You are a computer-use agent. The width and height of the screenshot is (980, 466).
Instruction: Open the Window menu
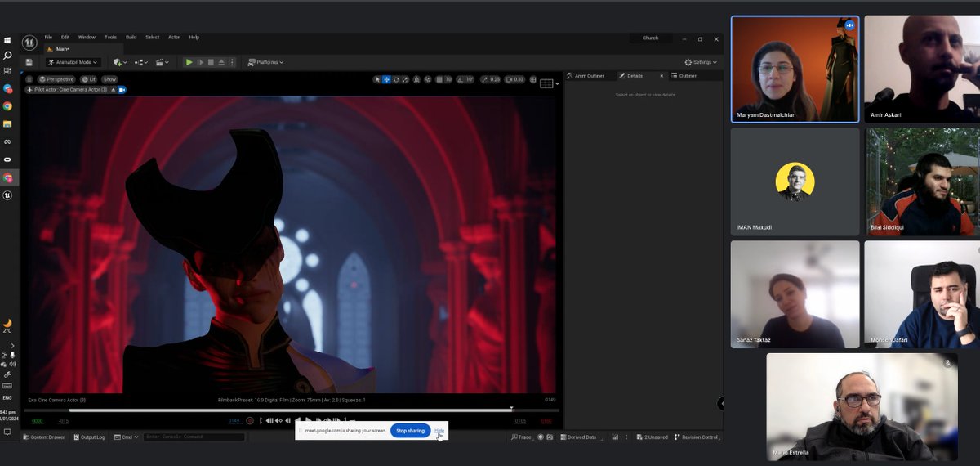pos(87,37)
